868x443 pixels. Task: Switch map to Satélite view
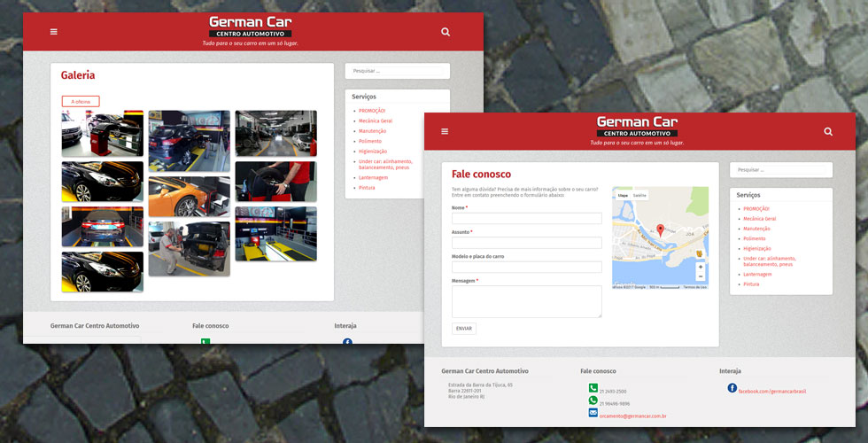639,195
